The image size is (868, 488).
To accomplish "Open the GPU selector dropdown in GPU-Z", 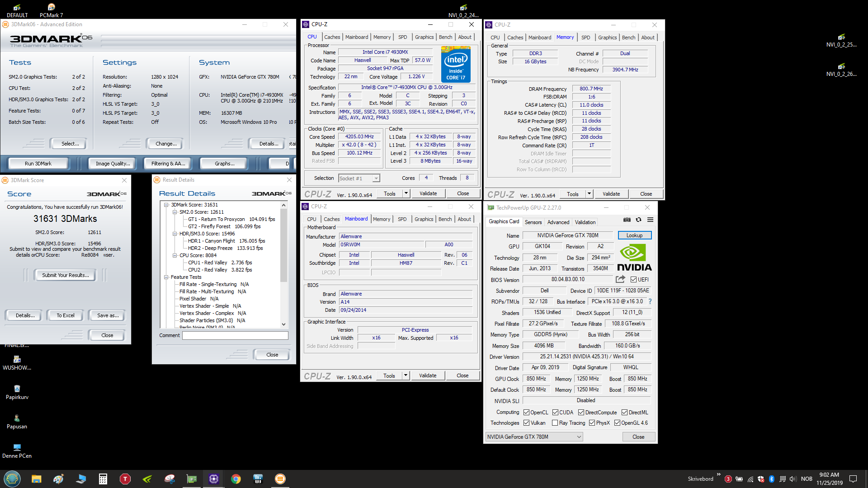I will point(534,437).
